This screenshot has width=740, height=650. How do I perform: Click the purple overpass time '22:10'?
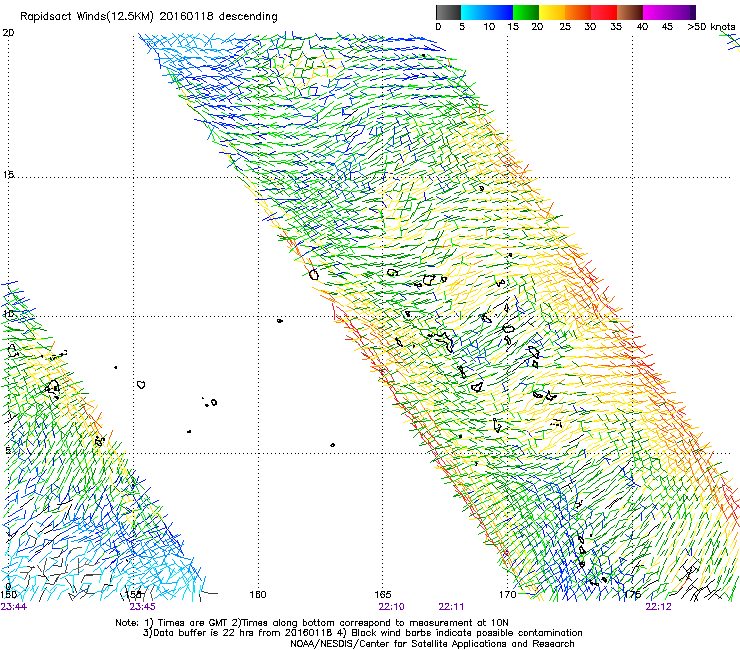point(391,607)
